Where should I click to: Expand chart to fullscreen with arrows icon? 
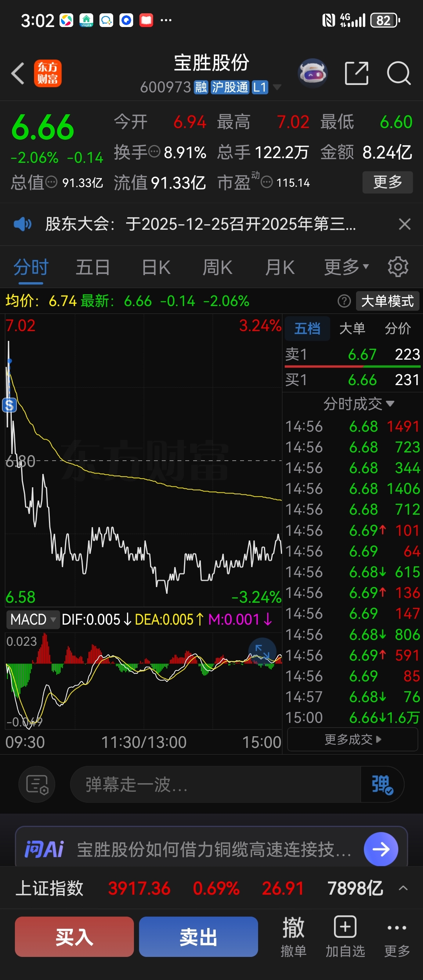[x=262, y=652]
